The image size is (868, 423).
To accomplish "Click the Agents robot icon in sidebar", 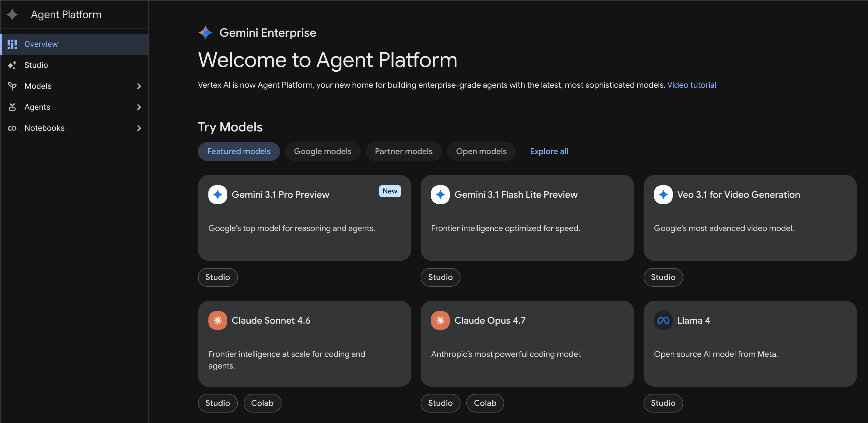I will coord(12,107).
